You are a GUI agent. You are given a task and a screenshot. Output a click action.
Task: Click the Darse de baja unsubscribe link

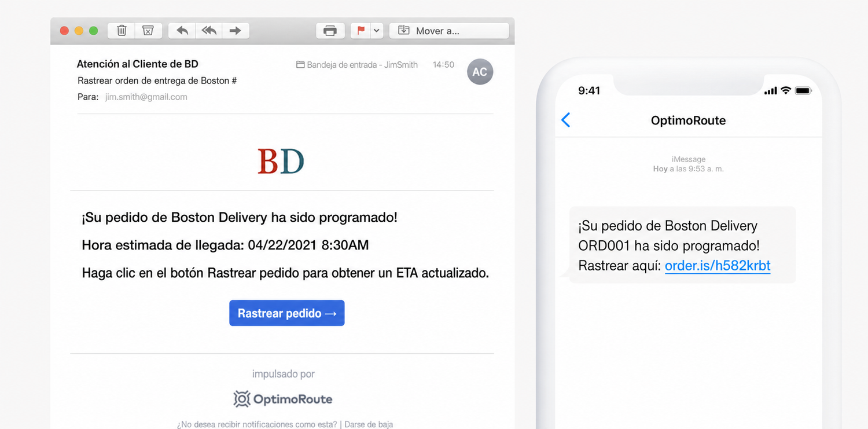369,424
